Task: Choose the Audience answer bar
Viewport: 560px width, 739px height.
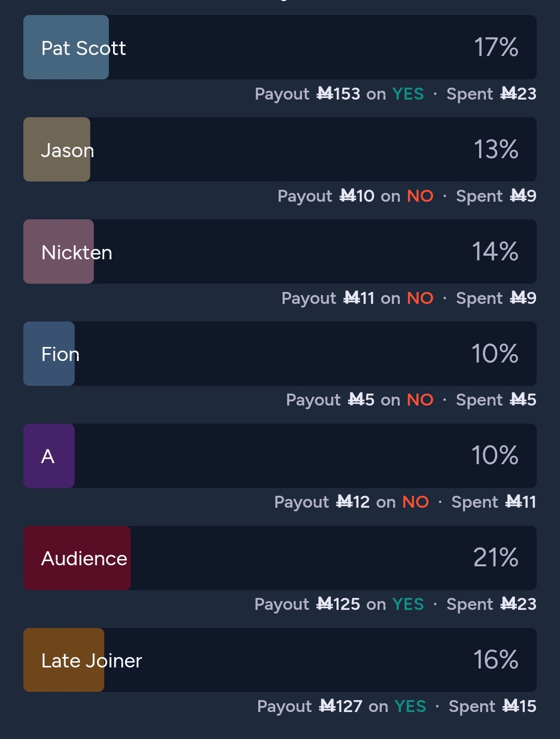Action: (x=280, y=558)
